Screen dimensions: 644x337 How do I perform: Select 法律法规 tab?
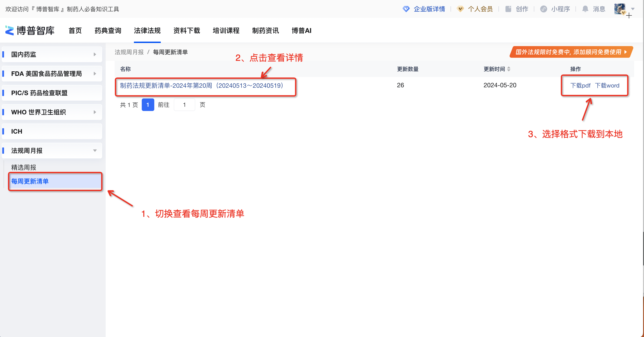coord(147,30)
